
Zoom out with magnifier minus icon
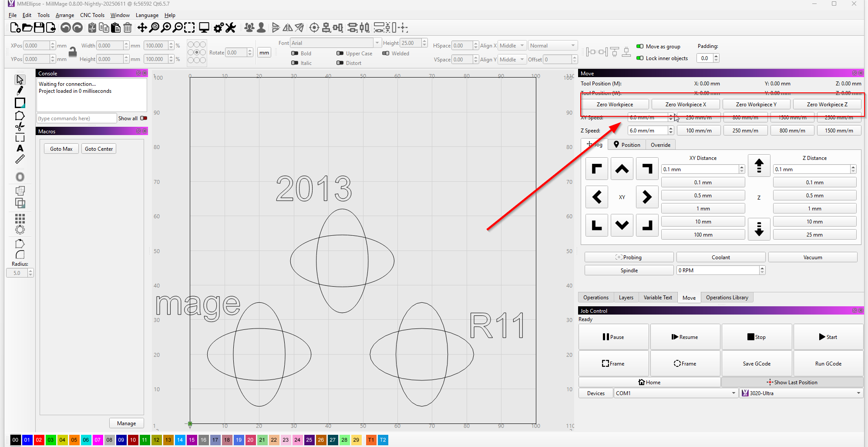[x=178, y=28]
